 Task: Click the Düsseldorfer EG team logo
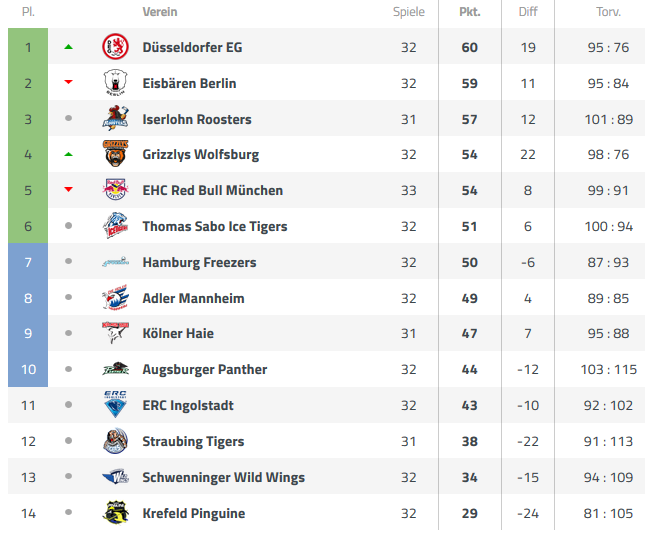pyautogui.click(x=115, y=47)
